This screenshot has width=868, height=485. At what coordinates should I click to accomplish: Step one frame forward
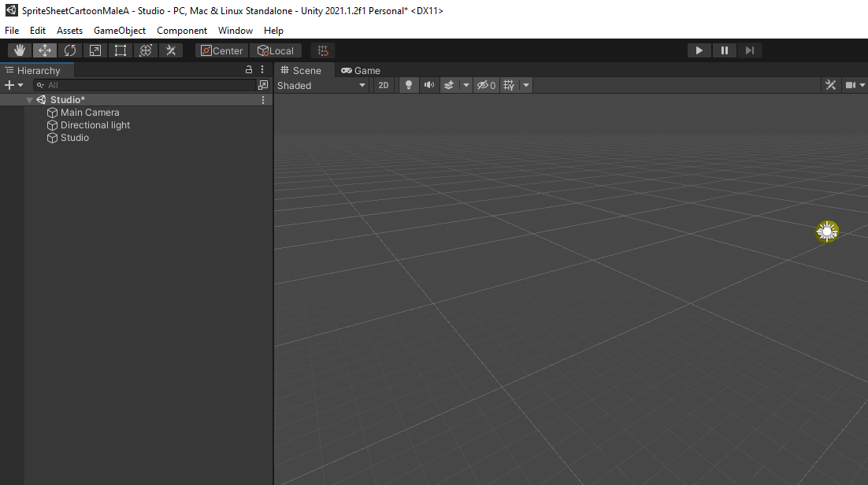[750, 50]
